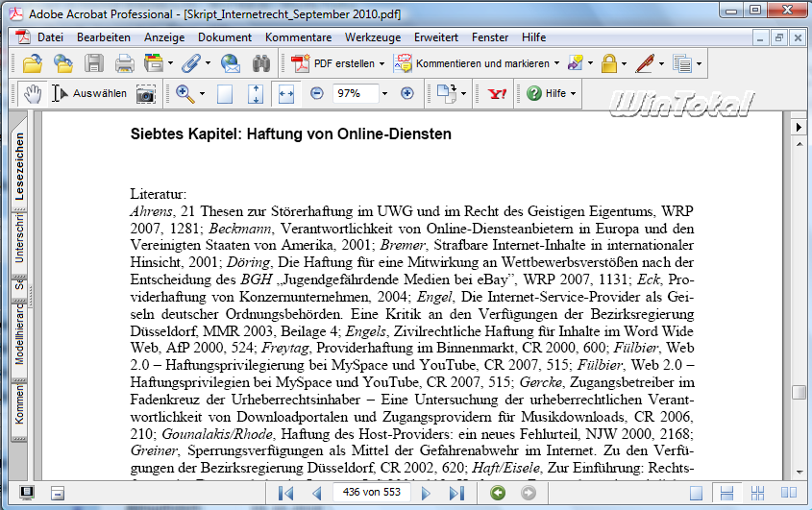Select the Zoom In magnifier tool
Screen dimensions: 812x510
pyautogui.click(x=185, y=94)
